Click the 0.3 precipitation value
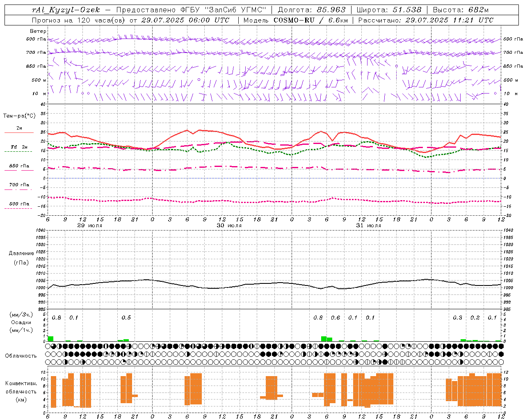 point(457,318)
